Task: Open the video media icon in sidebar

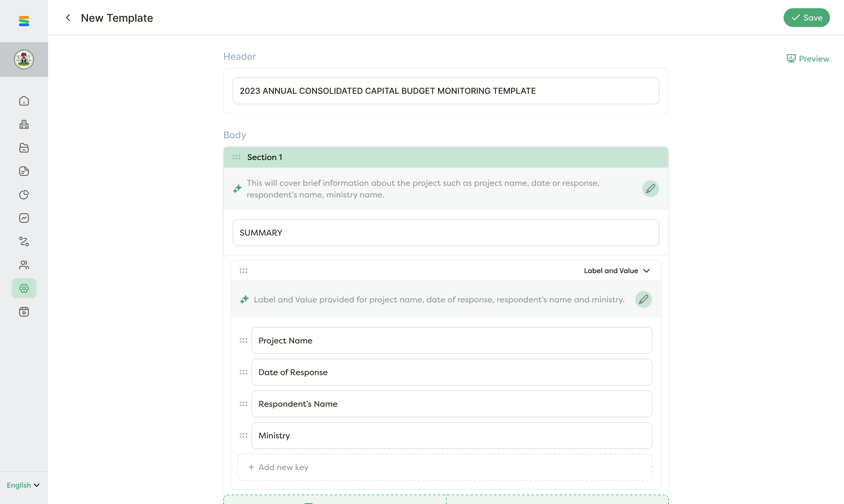Action: pyautogui.click(x=24, y=312)
